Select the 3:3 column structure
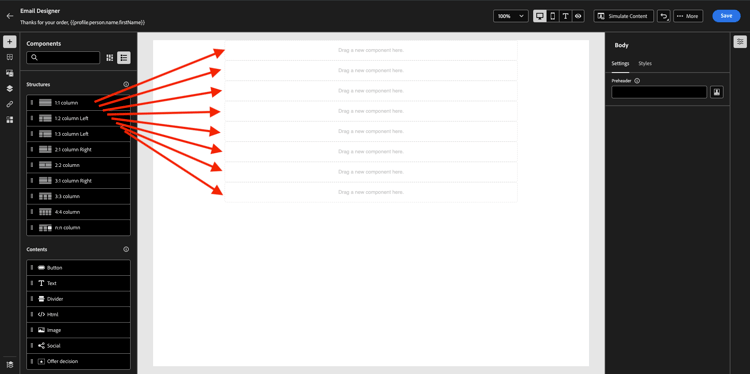This screenshot has height=374, width=750. click(78, 196)
